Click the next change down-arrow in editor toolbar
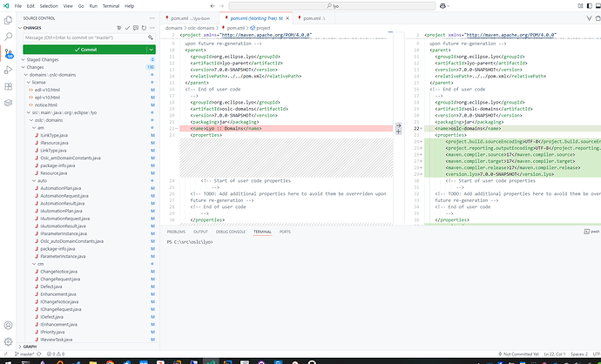Image resolution: width=601 pixels, height=364 pixels. point(590,18)
